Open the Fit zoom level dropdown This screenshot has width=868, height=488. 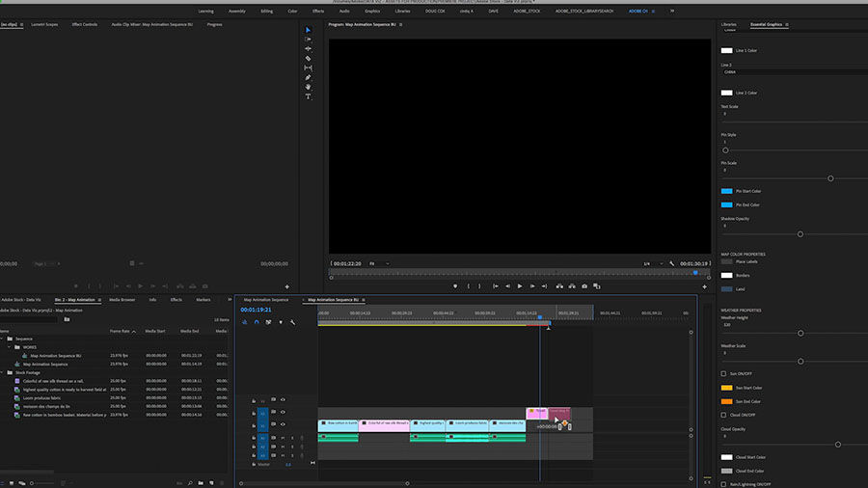[379, 263]
